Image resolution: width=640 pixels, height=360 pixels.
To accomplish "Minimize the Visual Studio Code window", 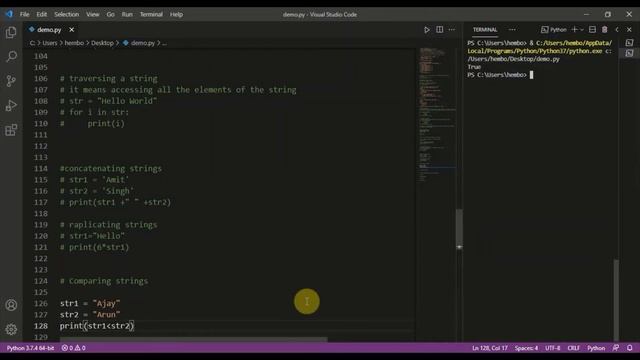I will tap(587, 14).
